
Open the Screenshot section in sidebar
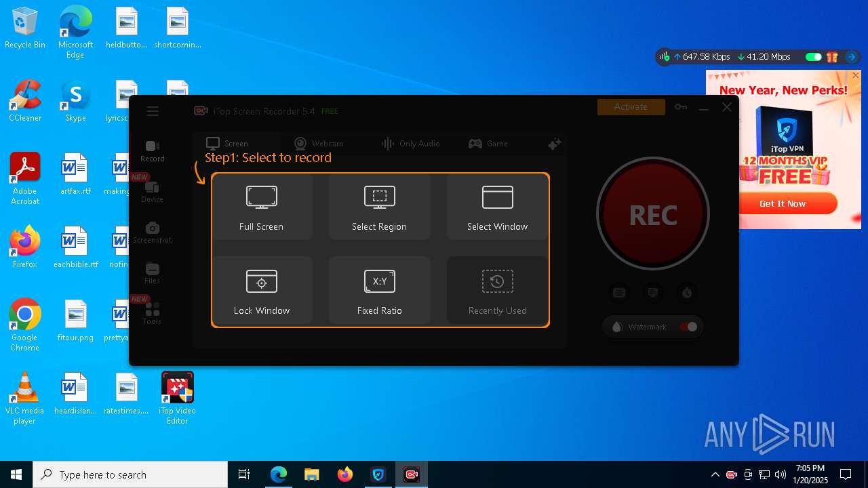[x=153, y=232]
